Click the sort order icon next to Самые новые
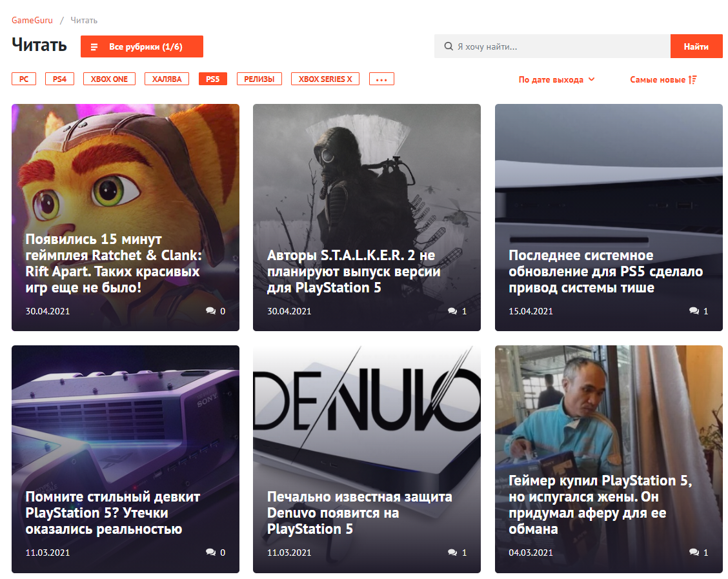This screenshot has height=579, width=728. coord(693,79)
